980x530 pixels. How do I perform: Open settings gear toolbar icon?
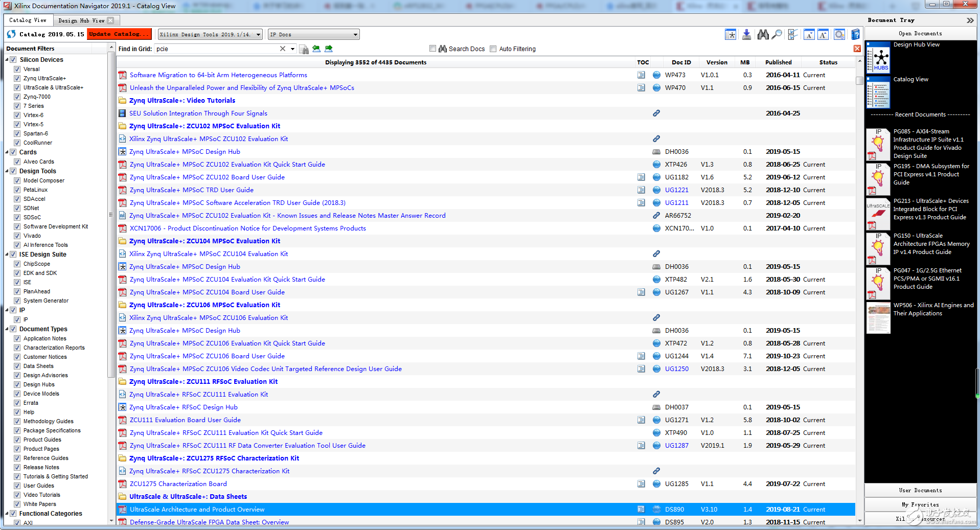839,34
